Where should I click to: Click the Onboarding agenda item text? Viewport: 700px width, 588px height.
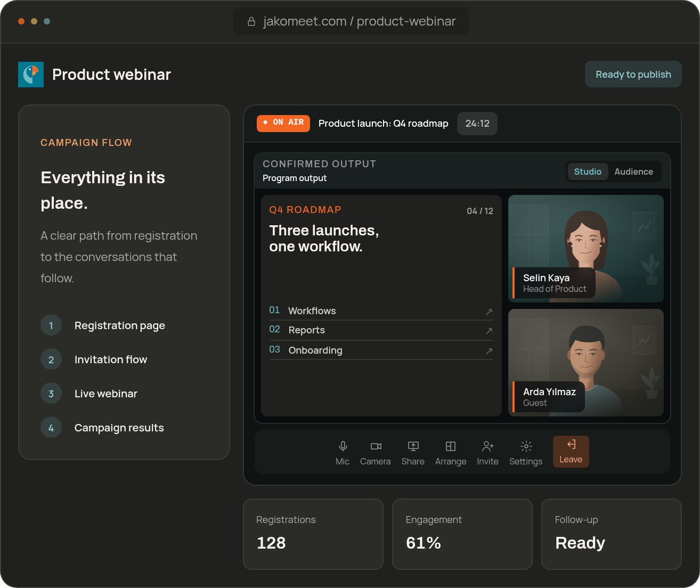point(315,350)
